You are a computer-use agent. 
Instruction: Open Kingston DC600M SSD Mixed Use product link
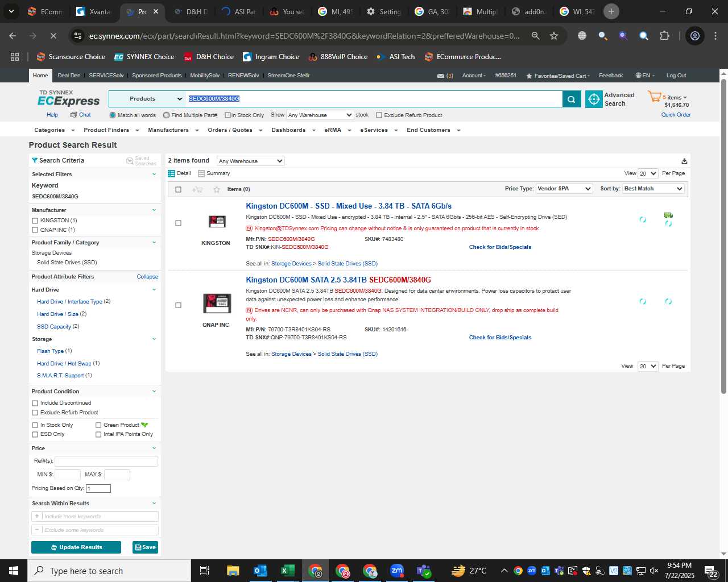tap(349, 206)
